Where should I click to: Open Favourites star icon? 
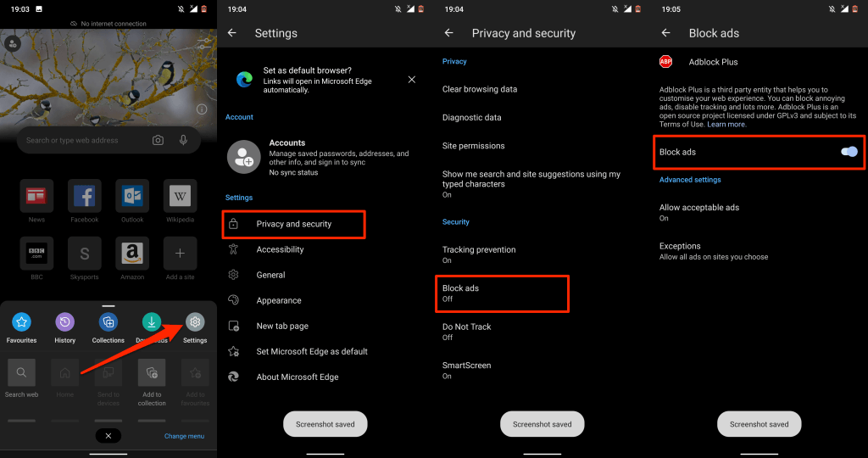[21, 321]
